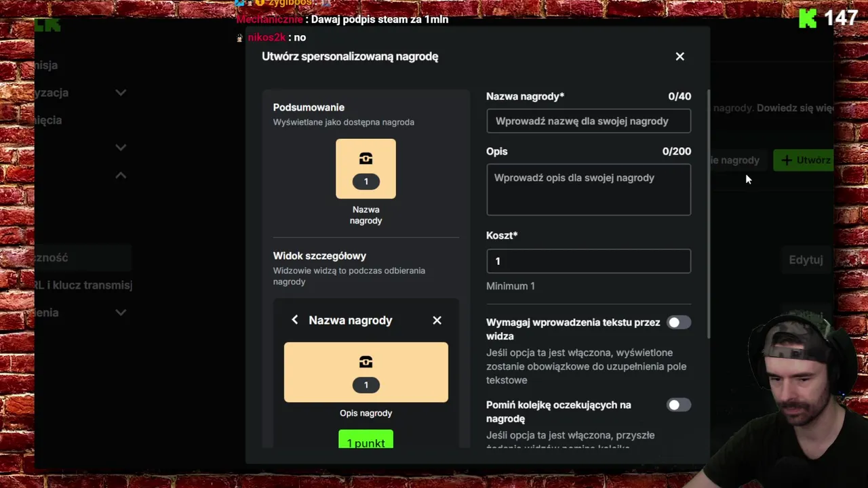
Task: Expand the second sidebar chevron below
Action: [x=121, y=147]
